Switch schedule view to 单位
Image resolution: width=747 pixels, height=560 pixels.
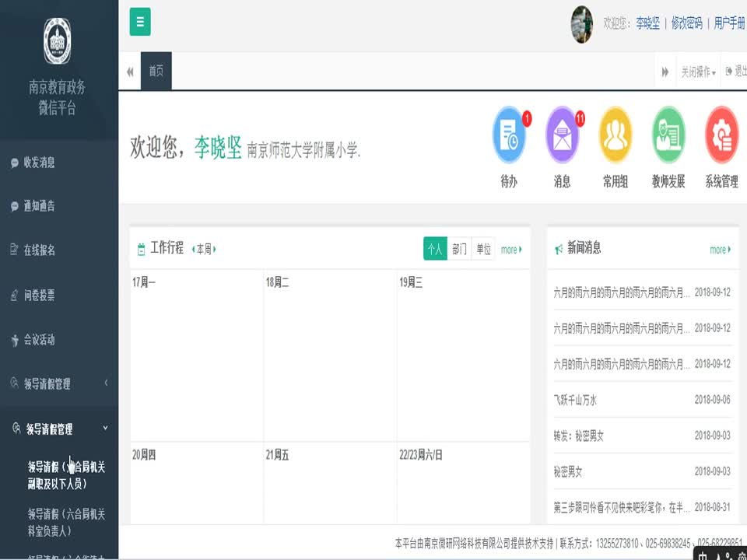coord(483,250)
